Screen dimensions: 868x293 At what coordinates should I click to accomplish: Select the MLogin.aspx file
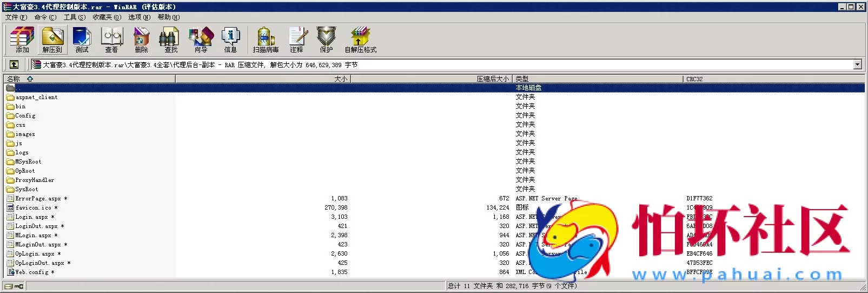36,236
